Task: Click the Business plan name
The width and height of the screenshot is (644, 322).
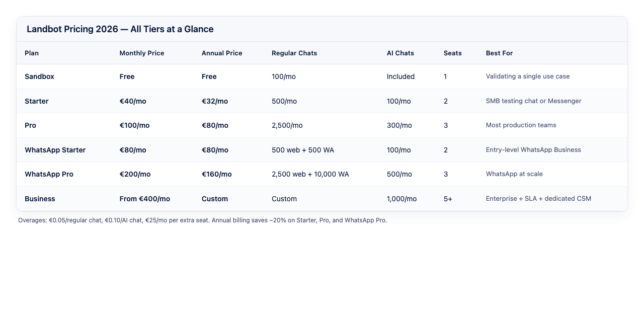Action: point(40,199)
